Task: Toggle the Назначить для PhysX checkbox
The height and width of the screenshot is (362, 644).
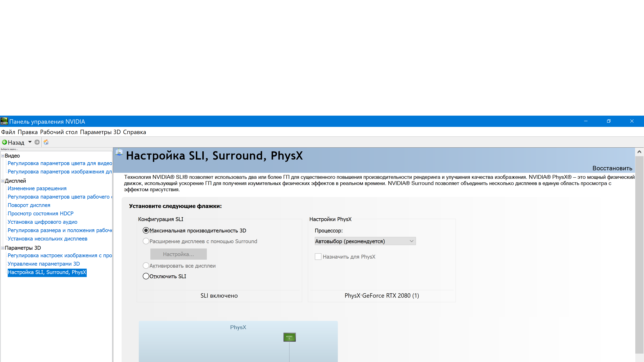Action: point(318,257)
